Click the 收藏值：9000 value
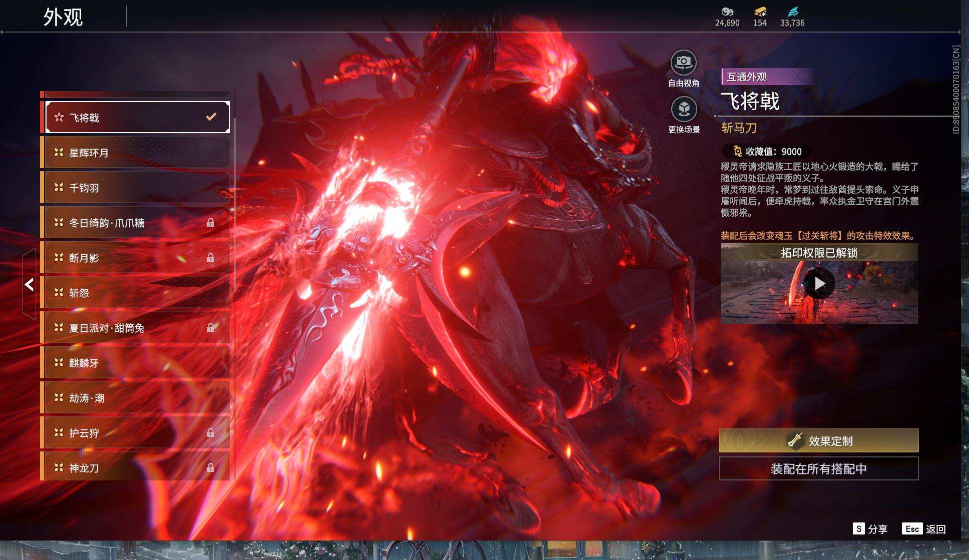The width and height of the screenshot is (969, 560). click(x=773, y=151)
